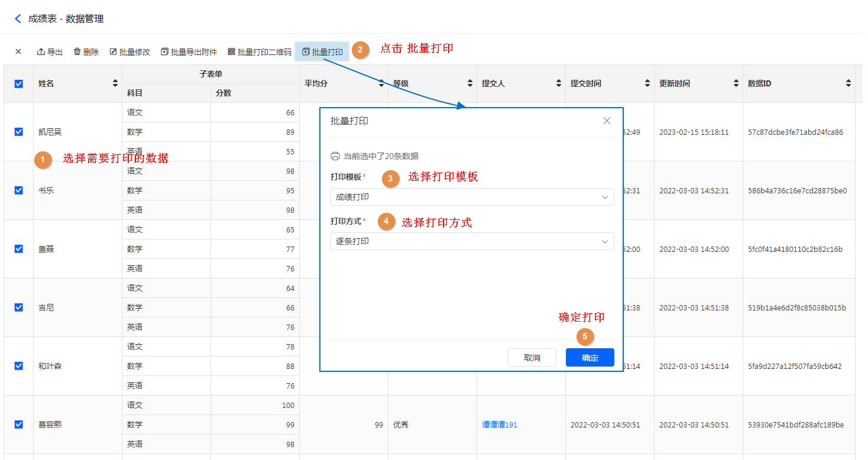
Task: Click 批量打印二维码 QR code button
Action: tap(260, 52)
